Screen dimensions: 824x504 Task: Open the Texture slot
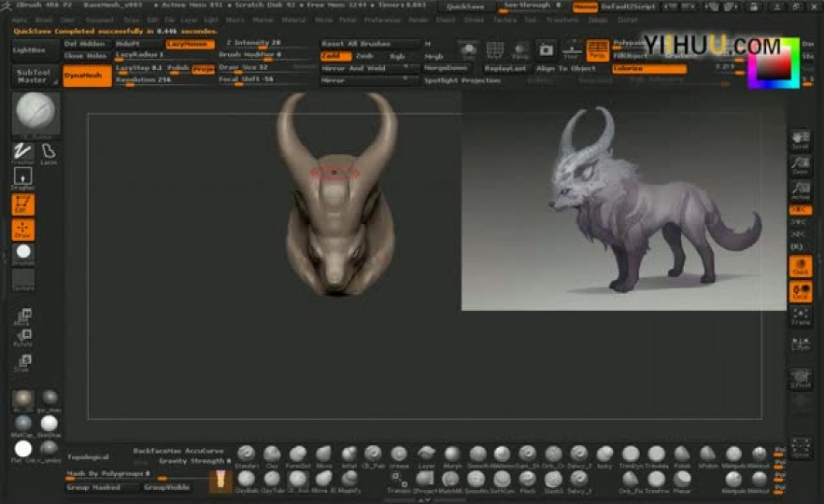(x=22, y=280)
